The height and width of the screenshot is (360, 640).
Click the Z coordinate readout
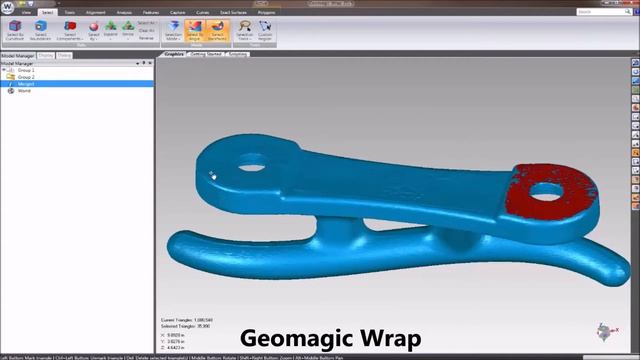coord(173,347)
